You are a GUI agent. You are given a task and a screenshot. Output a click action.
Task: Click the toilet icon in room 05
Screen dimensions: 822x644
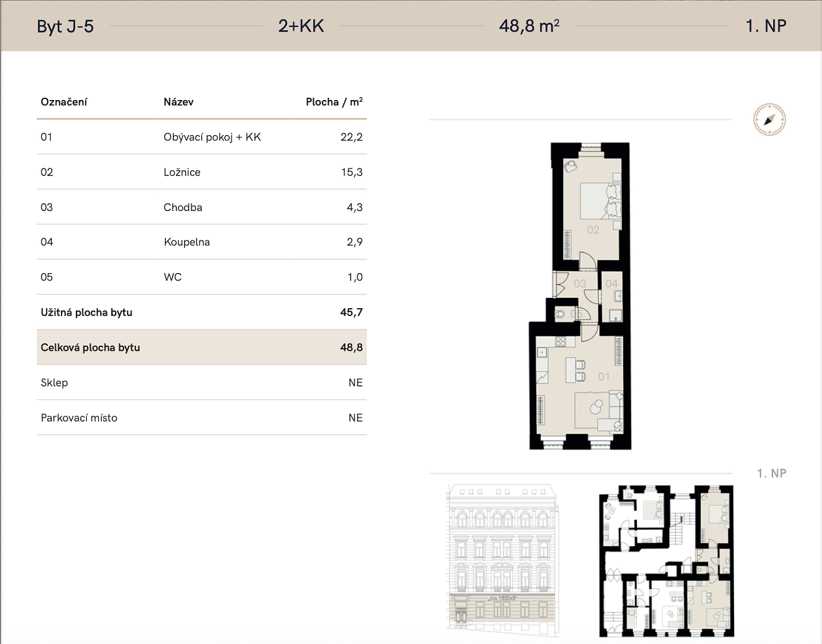(x=560, y=315)
